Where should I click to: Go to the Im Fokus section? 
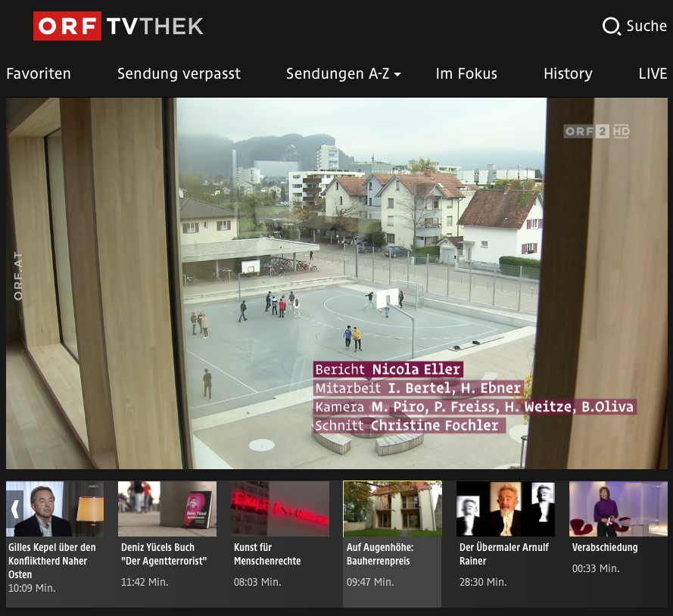tap(466, 73)
